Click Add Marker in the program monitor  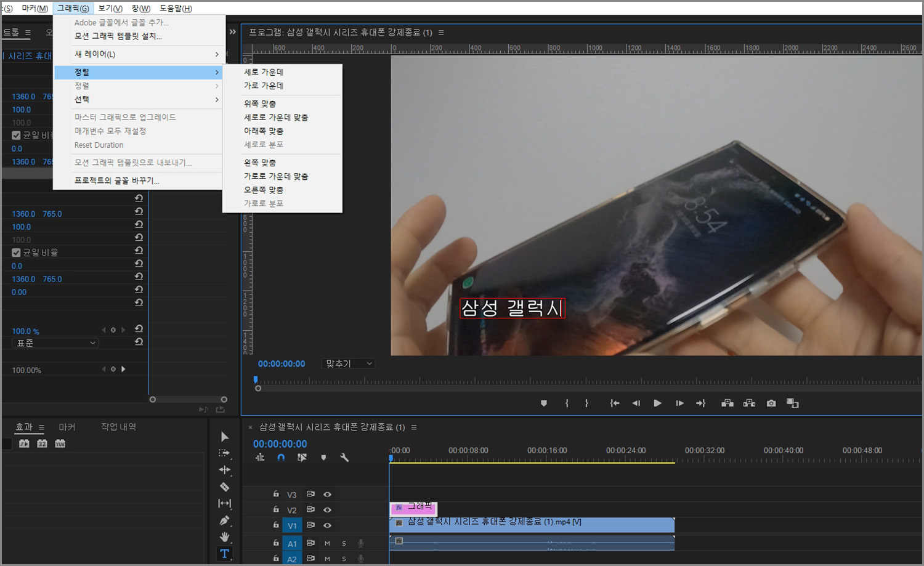click(544, 403)
